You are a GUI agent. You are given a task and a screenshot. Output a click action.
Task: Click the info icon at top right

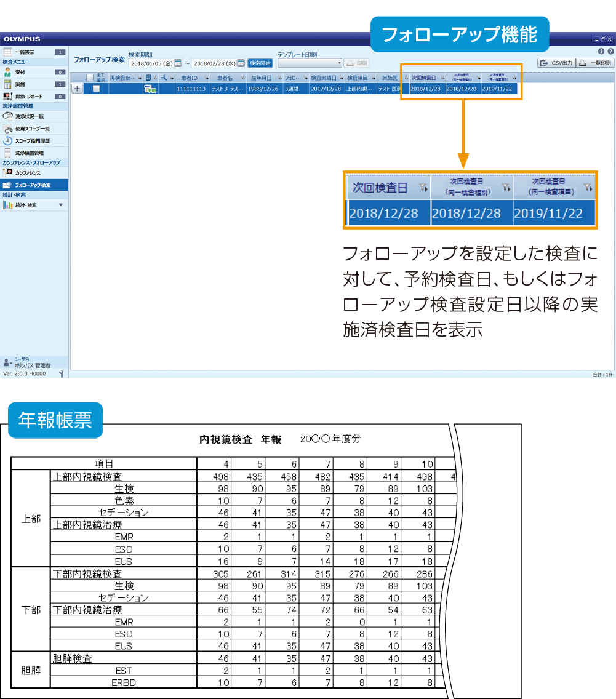click(x=601, y=52)
